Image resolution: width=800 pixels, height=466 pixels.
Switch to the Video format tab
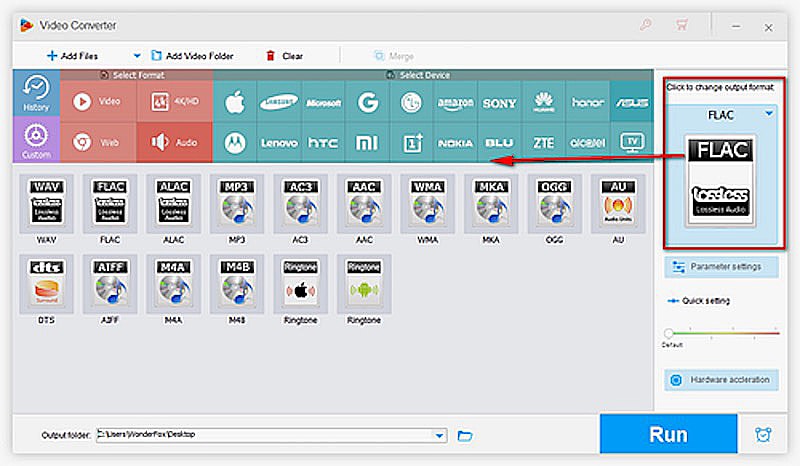click(x=98, y=101)
